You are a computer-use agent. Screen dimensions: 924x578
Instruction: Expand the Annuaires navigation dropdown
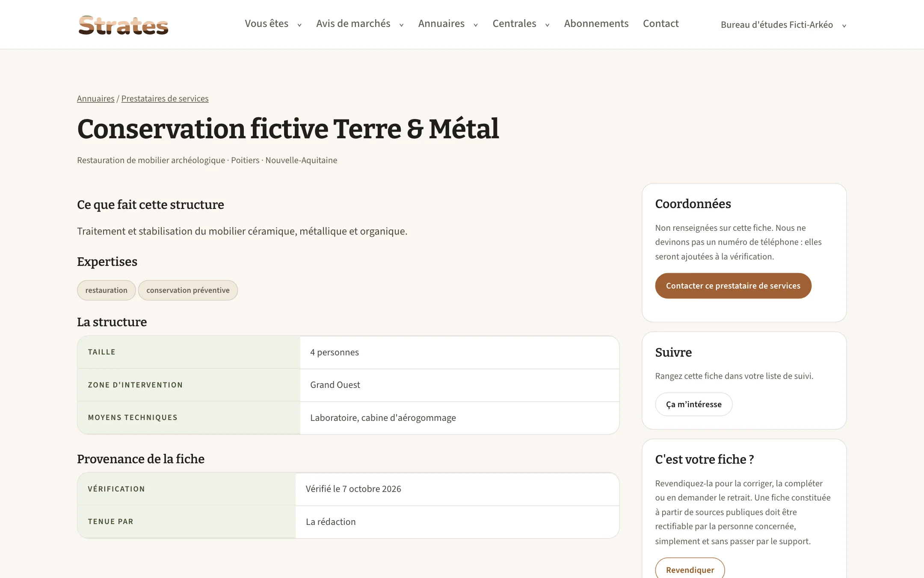(448, 24)
